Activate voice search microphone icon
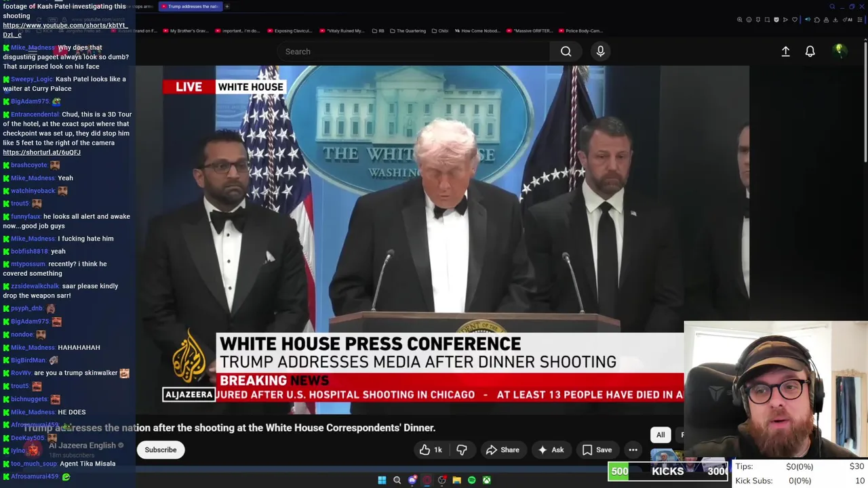The width and height of the screenshot is (868, 488). pos(600,52)
